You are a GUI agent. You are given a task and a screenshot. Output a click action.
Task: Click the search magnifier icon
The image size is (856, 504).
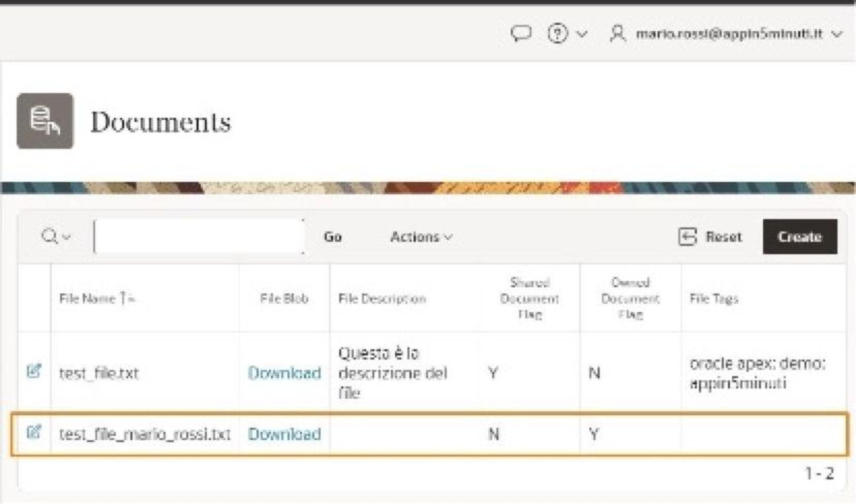pos(49,236)
